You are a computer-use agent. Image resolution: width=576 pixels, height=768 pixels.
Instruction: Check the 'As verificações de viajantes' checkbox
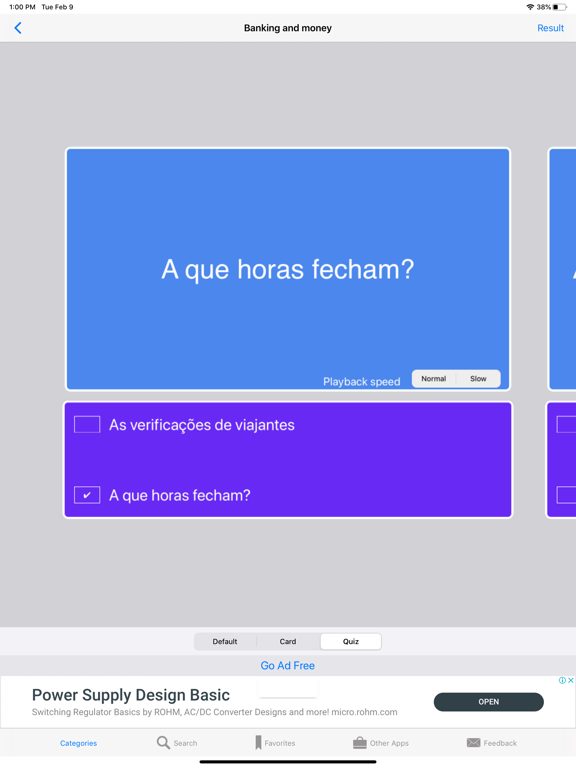(x=87, y=424)
